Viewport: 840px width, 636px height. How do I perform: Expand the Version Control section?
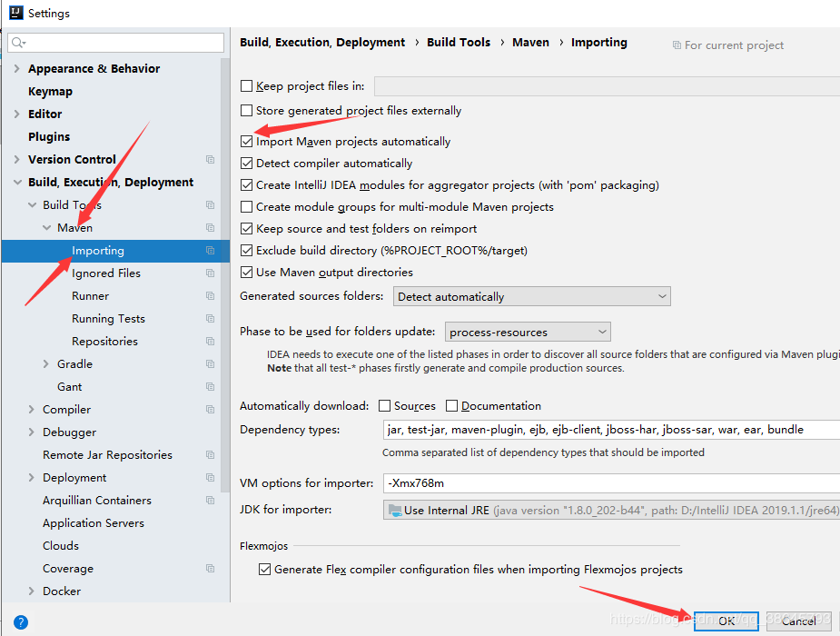point(16,159)
